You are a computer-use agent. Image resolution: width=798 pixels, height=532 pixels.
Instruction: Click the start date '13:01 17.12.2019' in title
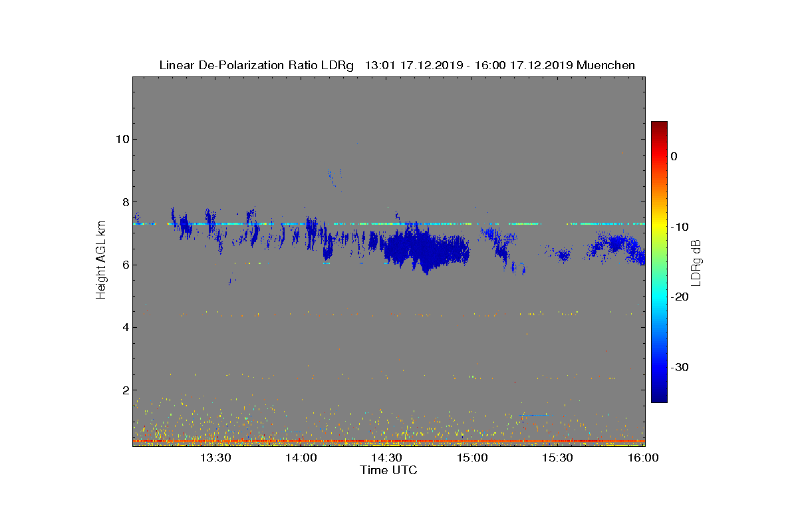click(414, 65)
